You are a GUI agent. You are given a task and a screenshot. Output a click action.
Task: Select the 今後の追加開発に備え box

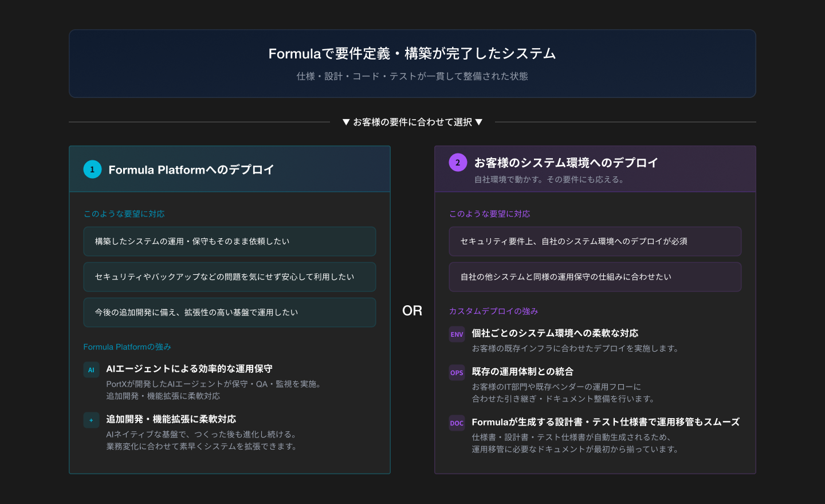[x=229, y=313]
